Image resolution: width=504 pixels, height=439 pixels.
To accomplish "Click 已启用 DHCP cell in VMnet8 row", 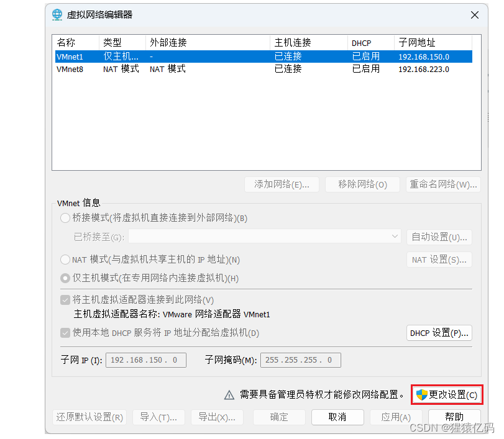I will (x=366, y=69).
